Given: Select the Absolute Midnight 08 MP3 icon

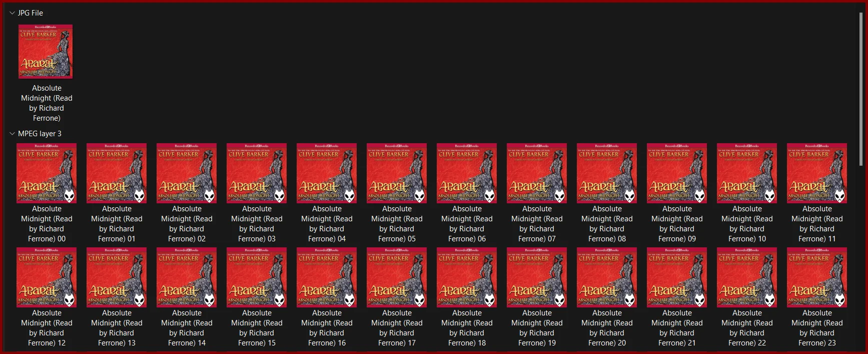Looking at the screenshot, I should (607, 173).
